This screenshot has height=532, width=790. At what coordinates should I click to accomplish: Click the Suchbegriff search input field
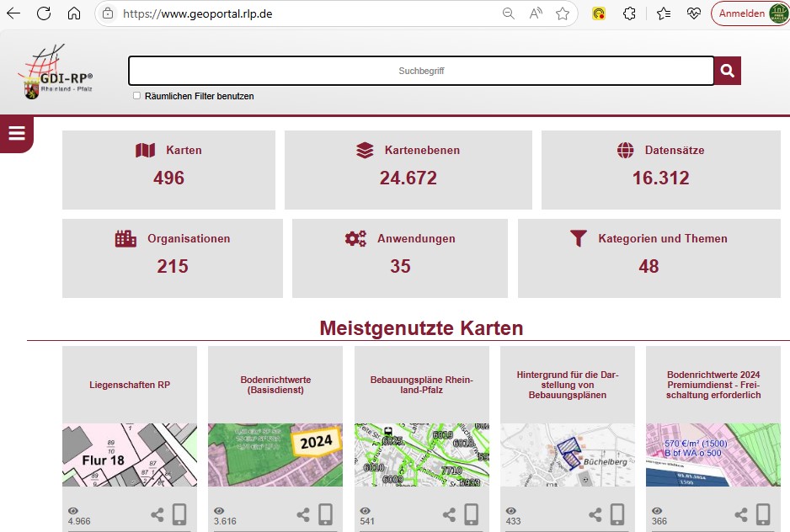pos(420,71)
